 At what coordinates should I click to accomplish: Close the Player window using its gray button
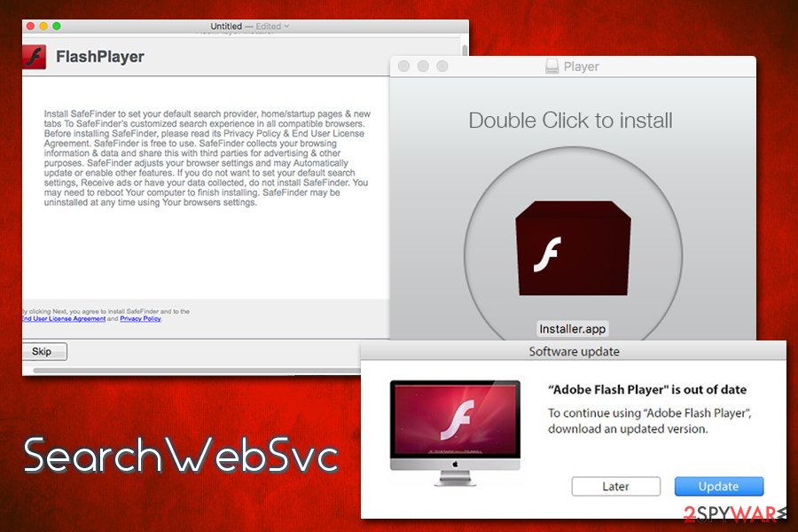pyautogui.click(x=403, y=66)
